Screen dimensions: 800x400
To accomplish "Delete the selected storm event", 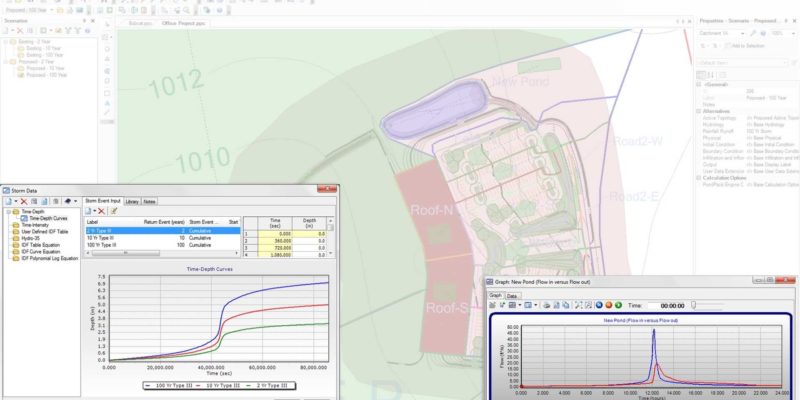I will point(102,211).
